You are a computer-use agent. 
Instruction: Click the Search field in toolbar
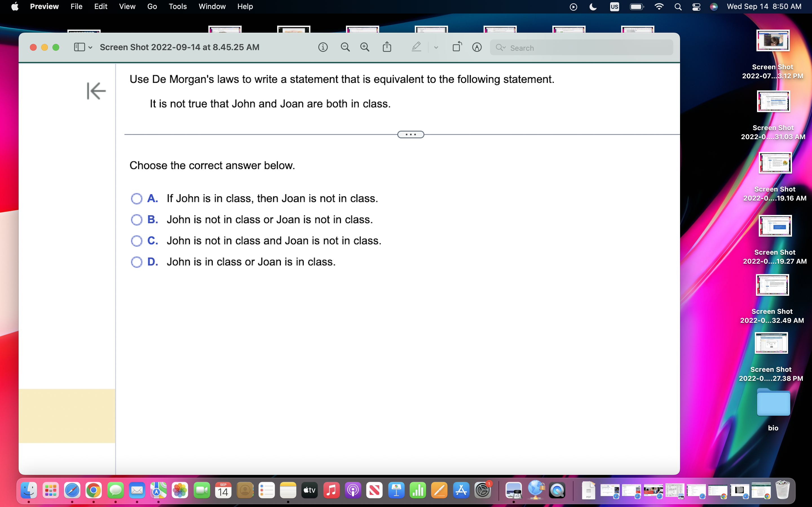coord(584,48)
